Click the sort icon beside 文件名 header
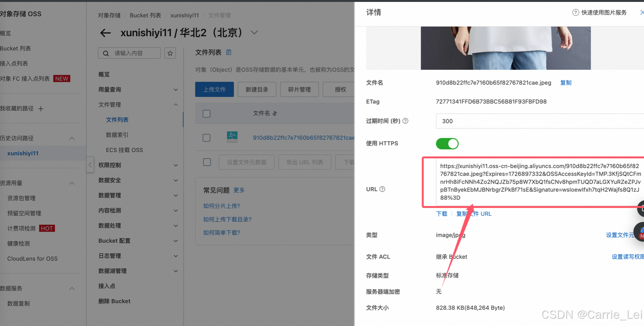644x326 pixels. tap(275, 113)
